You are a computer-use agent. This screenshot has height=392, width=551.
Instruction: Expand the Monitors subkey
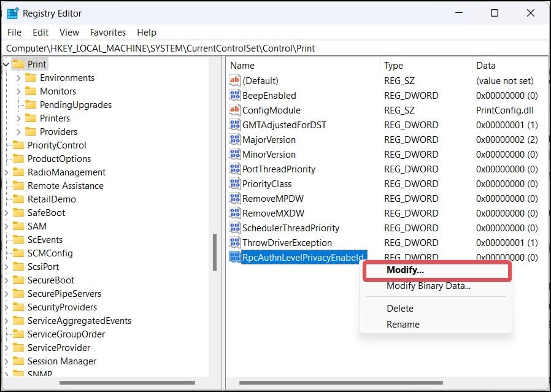[x=18, y=91]
